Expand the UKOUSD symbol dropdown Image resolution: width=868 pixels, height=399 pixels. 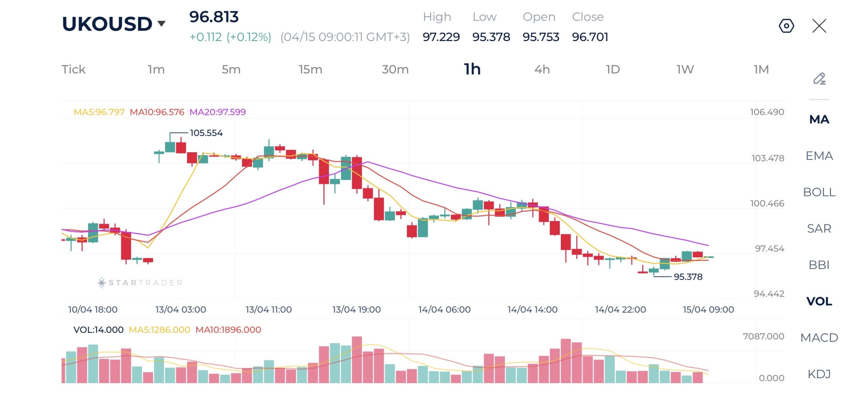pos(161,23)
